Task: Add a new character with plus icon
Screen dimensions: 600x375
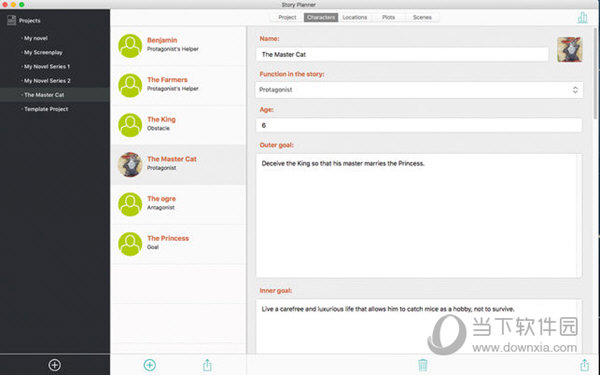Action: 150,365
